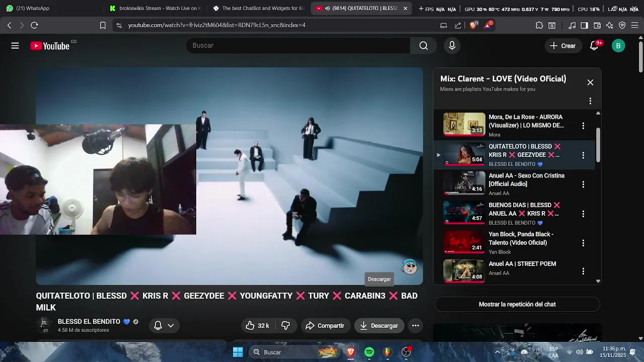The height and width of the screenshot is (362, 644).
Task: Open Brave Rewards triangle icon
Action: coord(488,25)
